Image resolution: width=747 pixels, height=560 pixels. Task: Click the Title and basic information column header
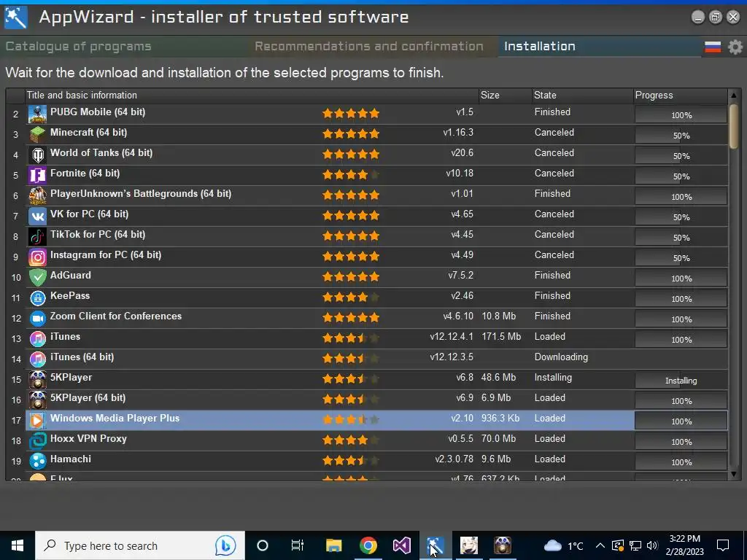tap(252, 96)
